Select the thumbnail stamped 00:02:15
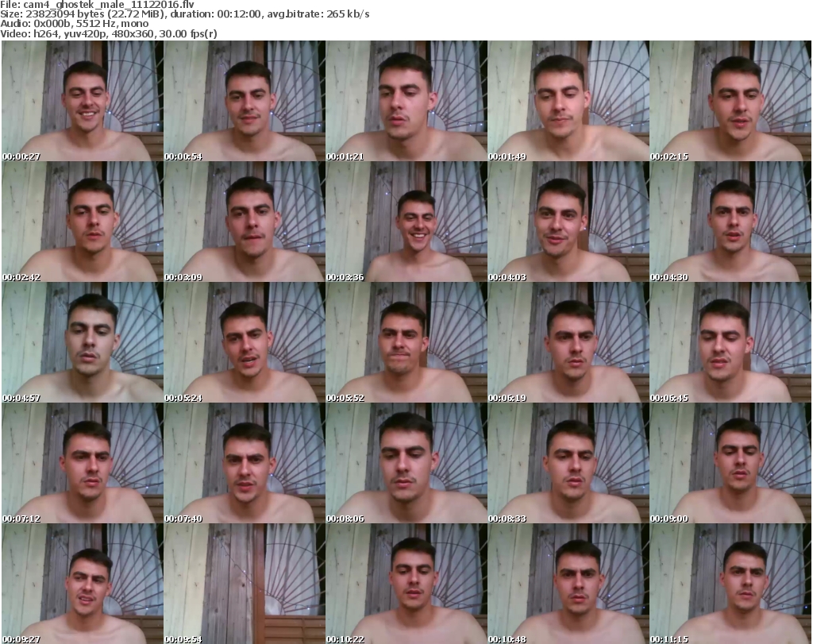The height and width of the screenshot is (644, 813). click(730, 101)
